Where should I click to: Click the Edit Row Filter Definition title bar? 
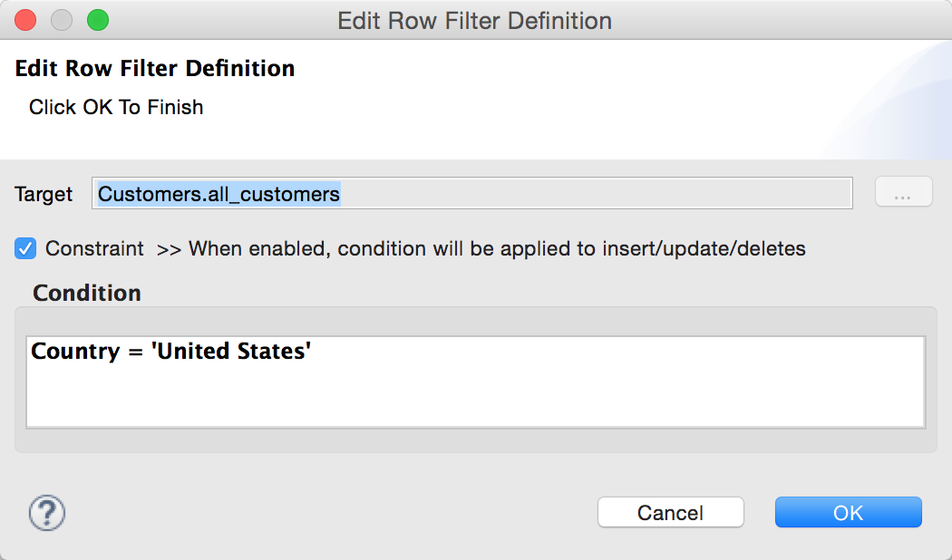coord(475,20)
